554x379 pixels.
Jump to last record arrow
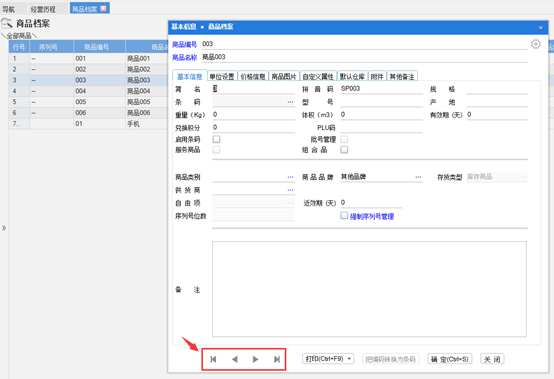tap(277, 359)
